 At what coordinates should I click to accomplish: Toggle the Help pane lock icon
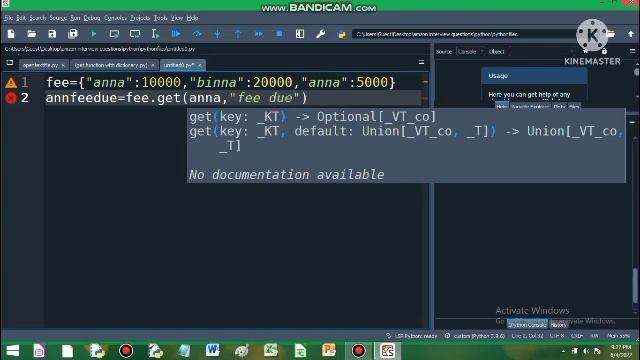coord(604,51)
